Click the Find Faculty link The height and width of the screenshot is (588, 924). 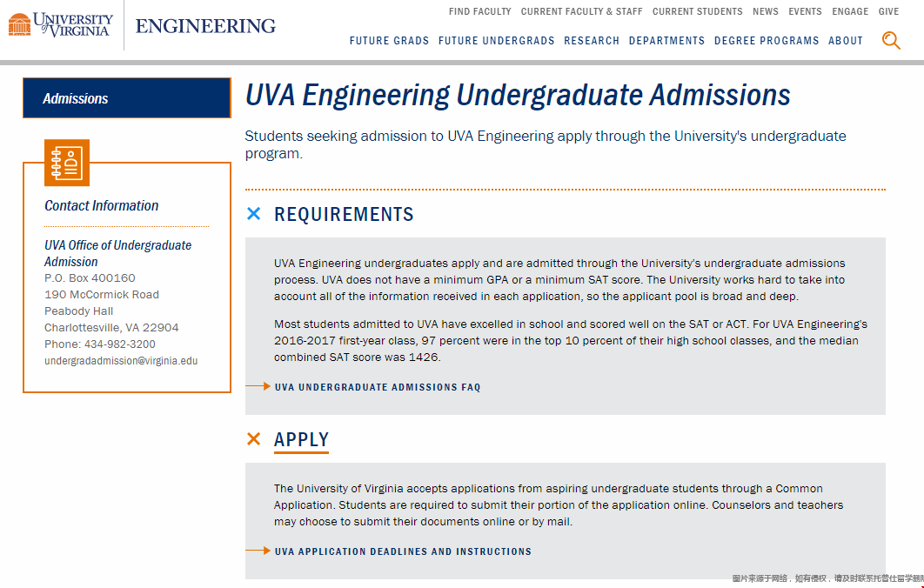(x=480, y=12)
